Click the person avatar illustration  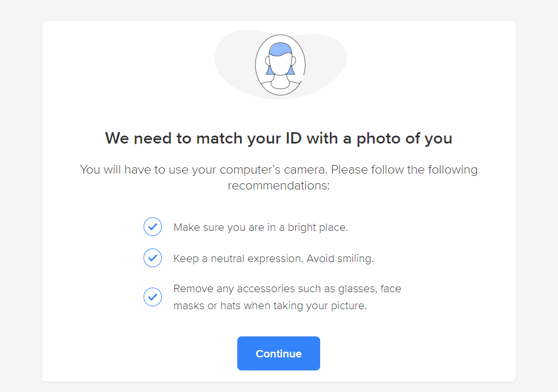(x=280, y=65)
